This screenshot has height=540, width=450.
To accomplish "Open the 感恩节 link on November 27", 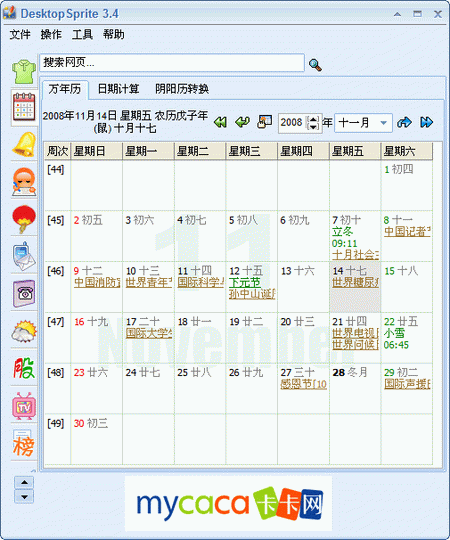I will (x=304, y=384).
